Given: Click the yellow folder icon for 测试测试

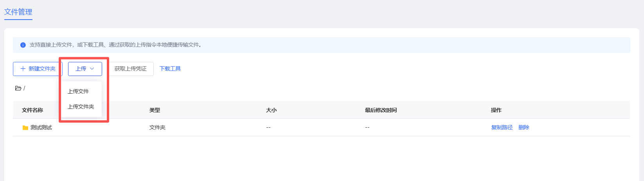Looking at the screenshot, I should [x=25, y=128].
